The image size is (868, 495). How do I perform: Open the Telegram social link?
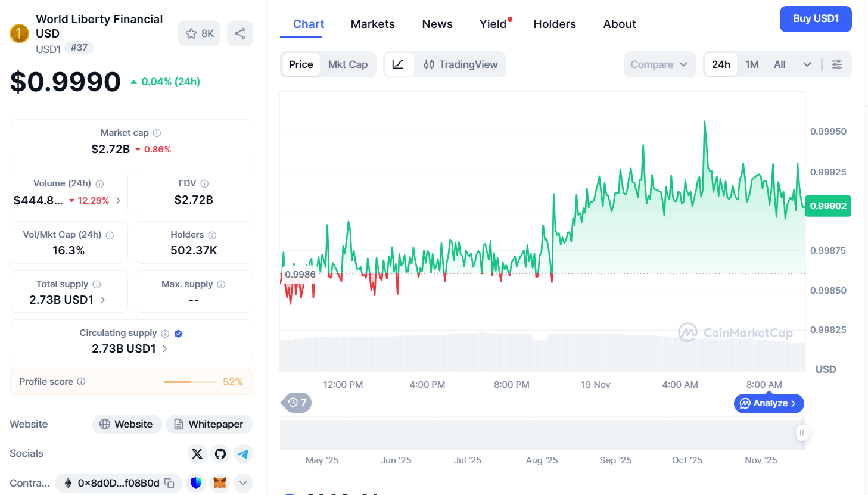[x=243, y=453]
